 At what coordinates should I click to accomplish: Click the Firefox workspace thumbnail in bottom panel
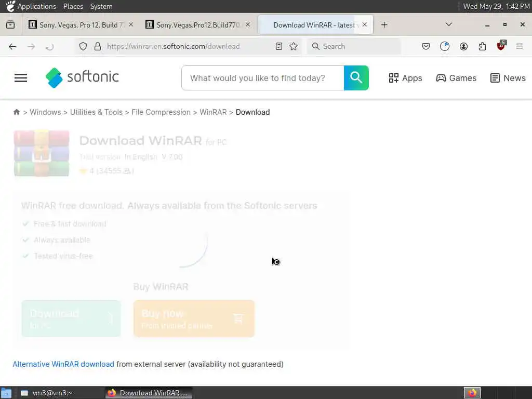click(472, 393)
